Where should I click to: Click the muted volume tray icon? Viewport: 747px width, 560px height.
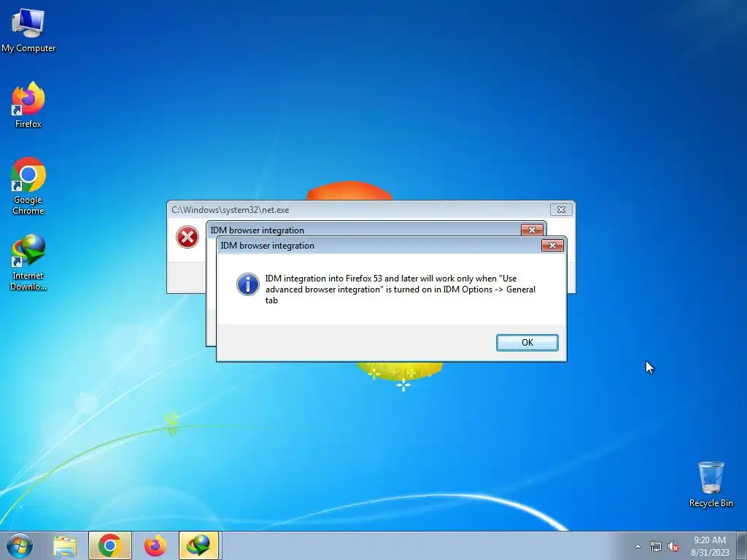point(673,546)
